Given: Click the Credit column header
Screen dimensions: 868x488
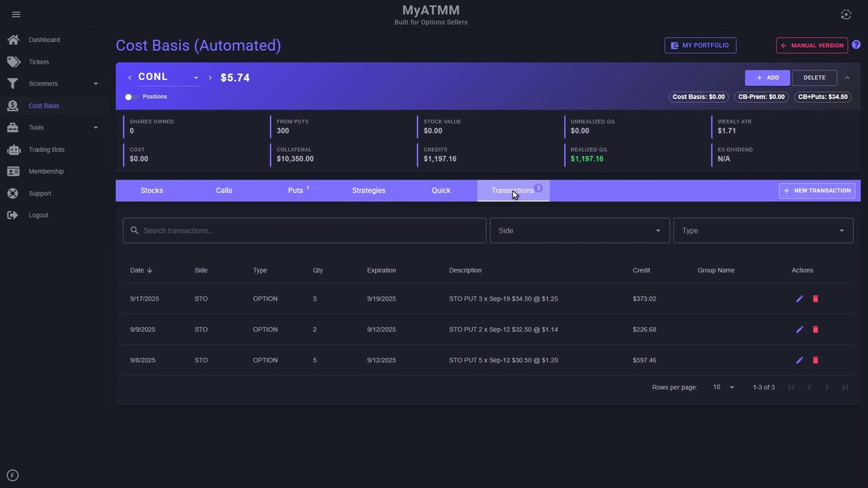Looking at the screenshot, I should [x=642, y=270].
